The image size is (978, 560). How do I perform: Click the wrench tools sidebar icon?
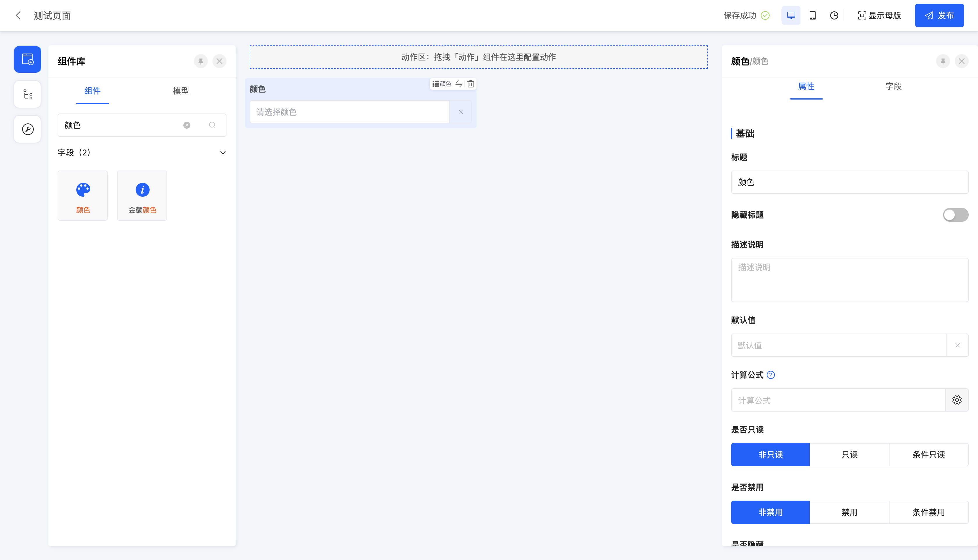27,129
